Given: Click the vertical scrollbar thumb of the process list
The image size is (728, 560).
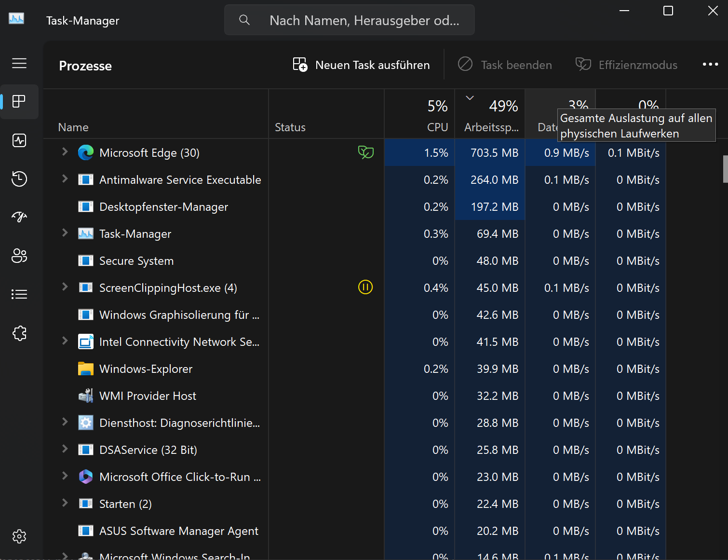Looking at the screenshot, I should [725, 169].
